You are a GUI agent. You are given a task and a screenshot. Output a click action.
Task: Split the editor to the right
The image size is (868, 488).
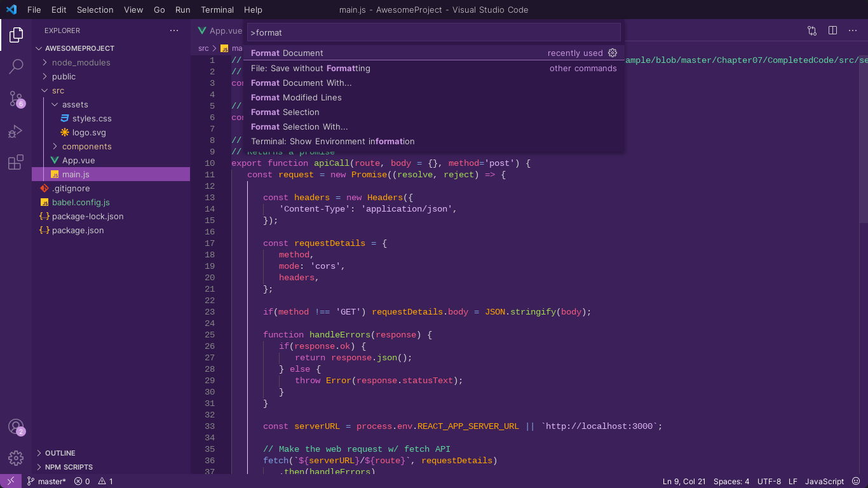(832, 30)
